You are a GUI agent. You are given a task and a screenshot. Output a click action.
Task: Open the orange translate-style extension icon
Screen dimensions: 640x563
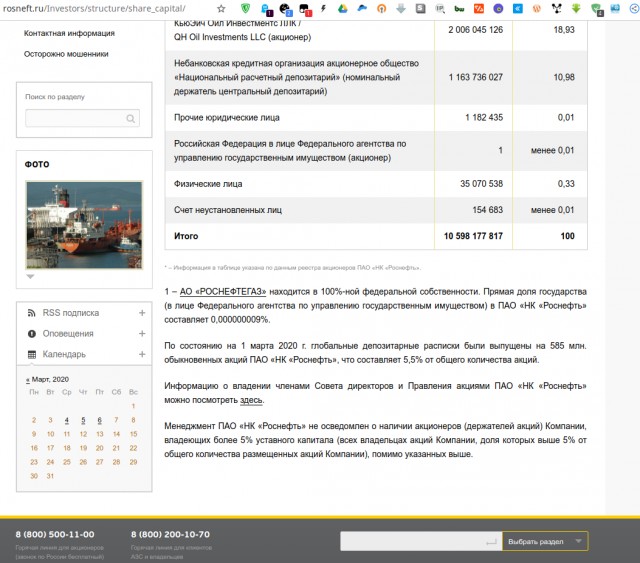tap(479, 8)
